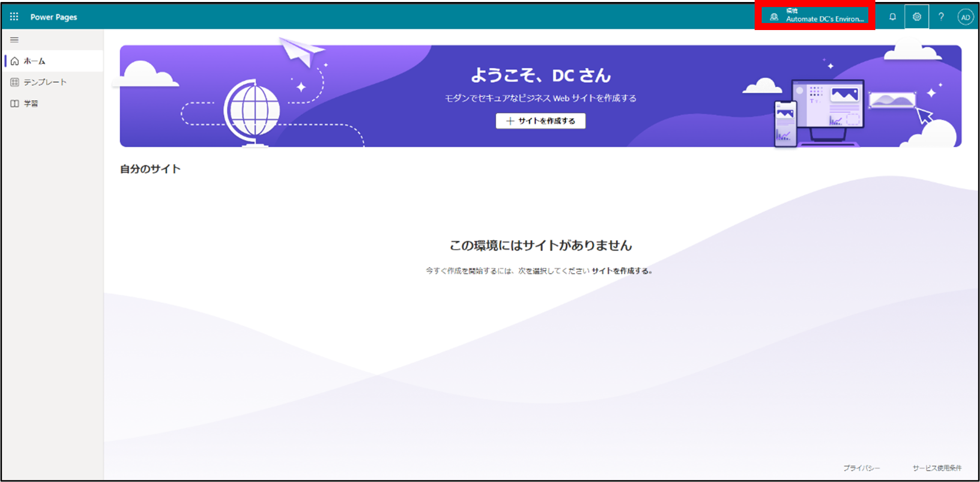
Task: Open the サービス使用条件 footer link
Action: (x=936, y=468)
